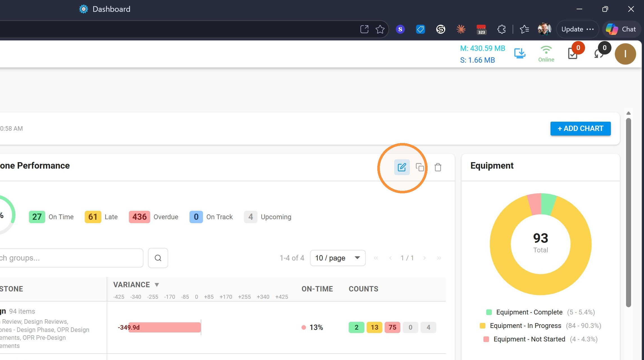Viewport: 644px width, 360px height.
Task: Click the pink Not Started donut segment
Action: point(535,204)
